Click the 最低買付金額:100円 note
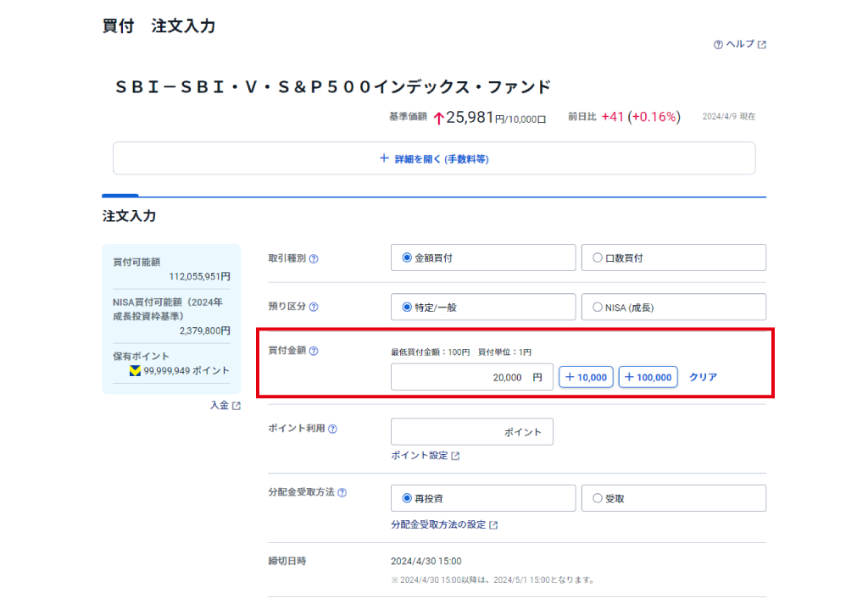This screenshot has height=604, width=868. [x=430, y=352]
